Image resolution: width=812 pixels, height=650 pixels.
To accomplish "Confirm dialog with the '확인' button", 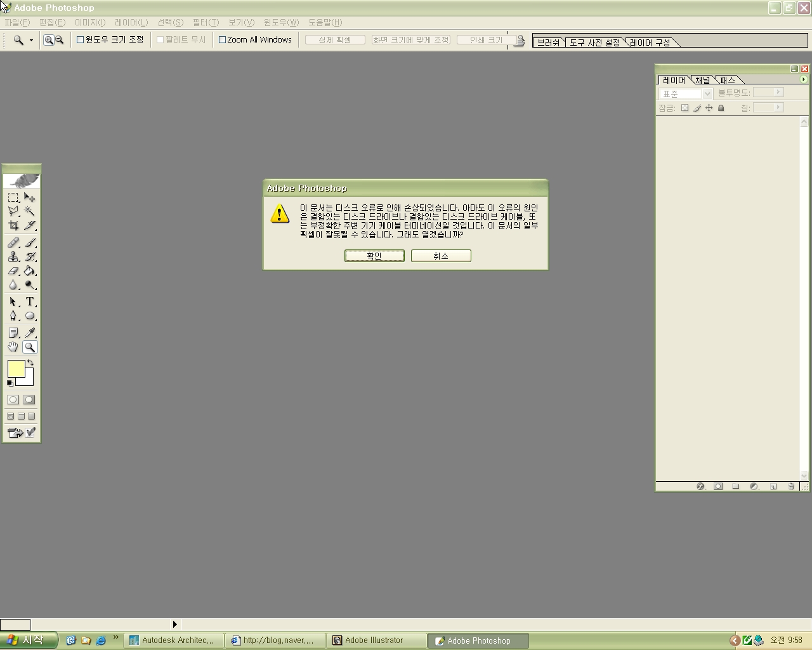I will coord(374,256).
